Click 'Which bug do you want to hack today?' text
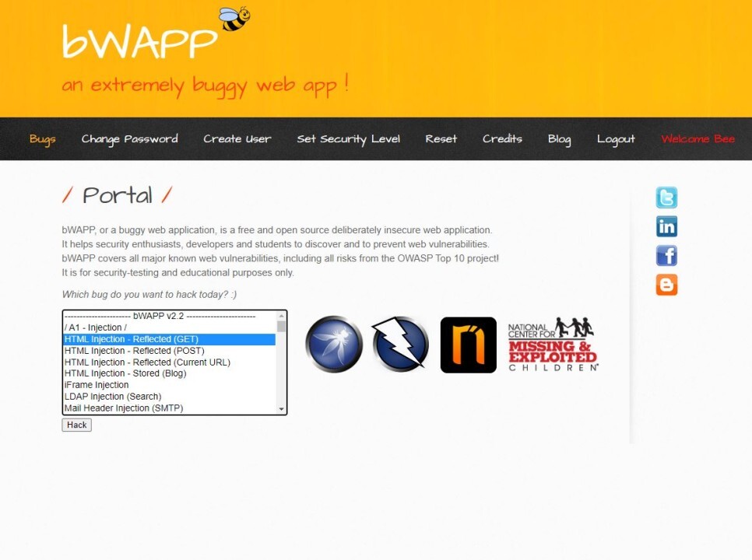752x560 pixels. [149, 295]
